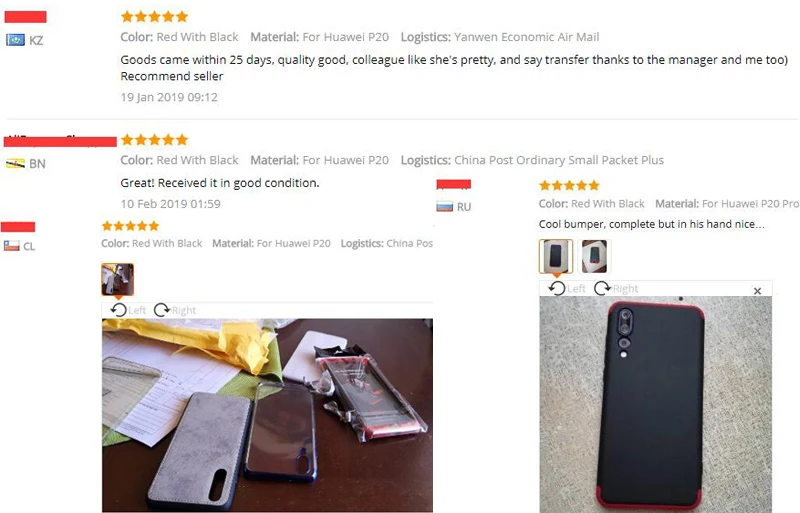The width and height of the screenshot is (800, 513).
Task: Select the first thumbnail in RU review
Action: point(556,256)
